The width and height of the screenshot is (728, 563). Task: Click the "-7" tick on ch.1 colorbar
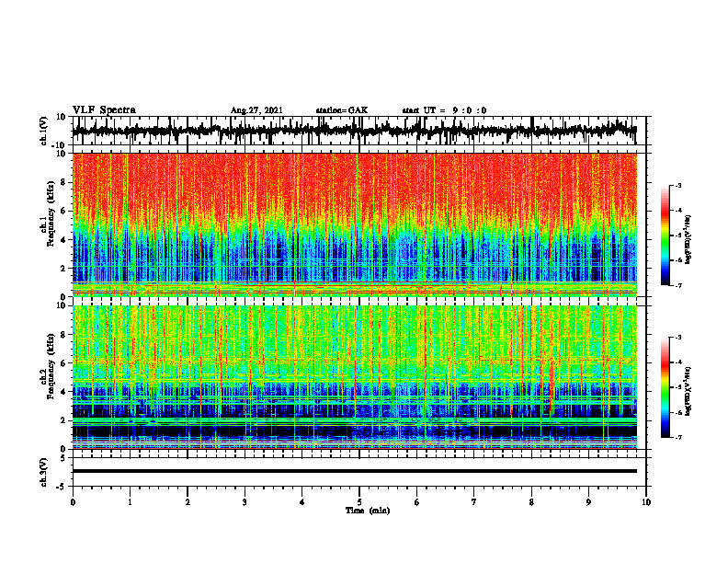pyautogui.click(x=677, y=285)
